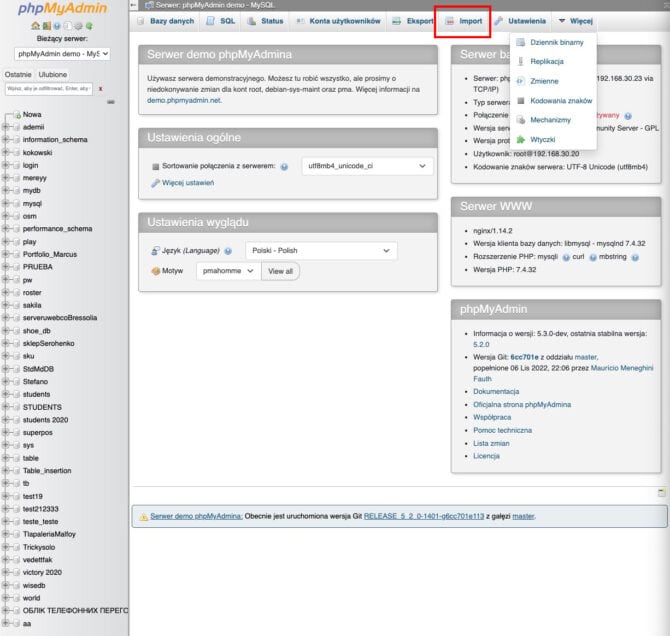The height and width of the screenshot is (636, 670).
Task: Click the link/collapse icon above database tree
Action: 111,102
